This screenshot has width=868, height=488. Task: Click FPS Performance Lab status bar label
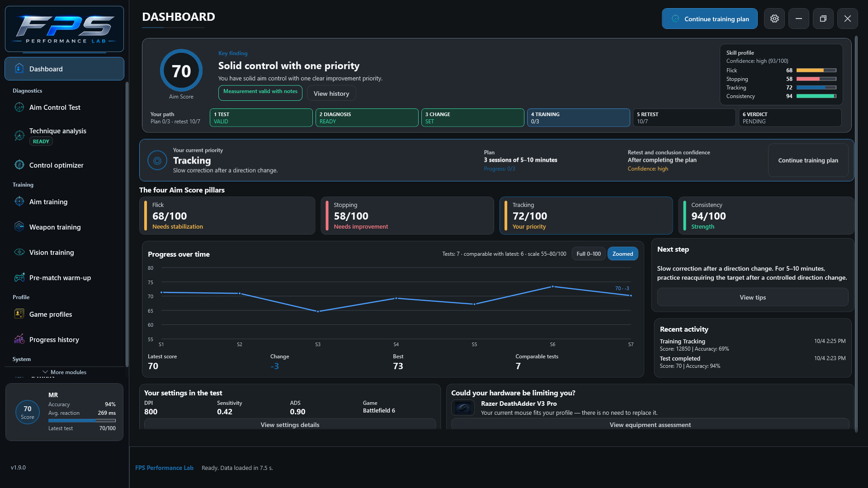(x=164, y=468)
